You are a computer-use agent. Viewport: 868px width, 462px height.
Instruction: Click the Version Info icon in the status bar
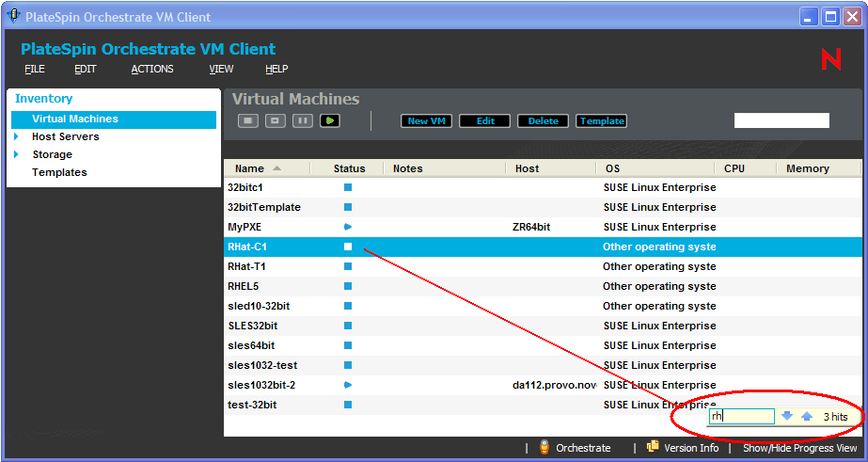pyautogui.click(x=654, y=447)
